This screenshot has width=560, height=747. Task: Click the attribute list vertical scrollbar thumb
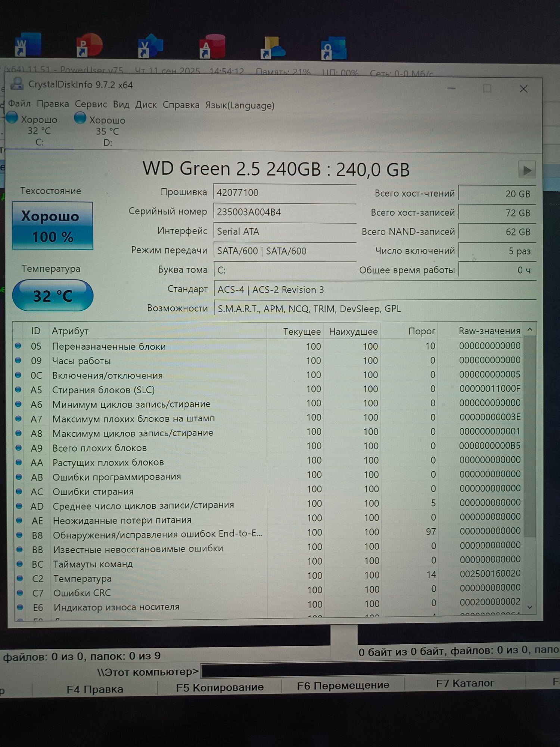tap(529, 436)
